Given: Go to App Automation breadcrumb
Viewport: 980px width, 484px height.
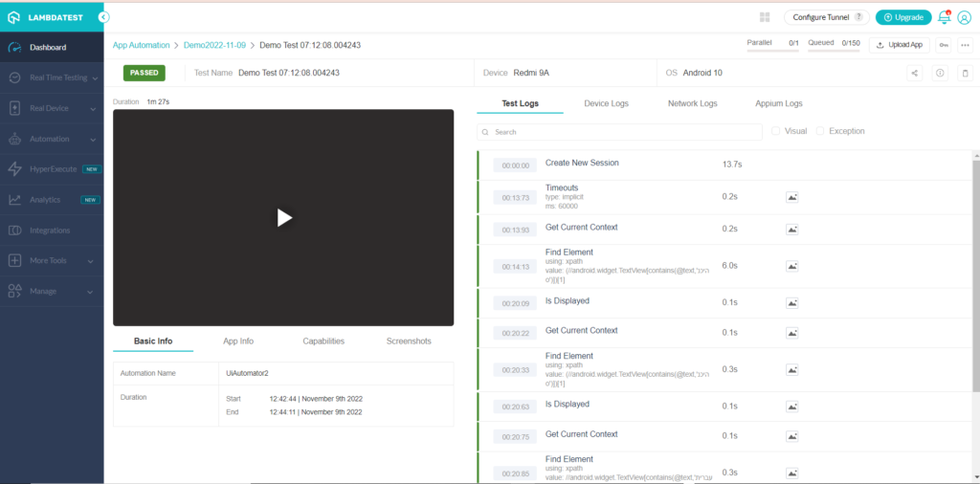Looking at the screenshot, I should point(141,45).
